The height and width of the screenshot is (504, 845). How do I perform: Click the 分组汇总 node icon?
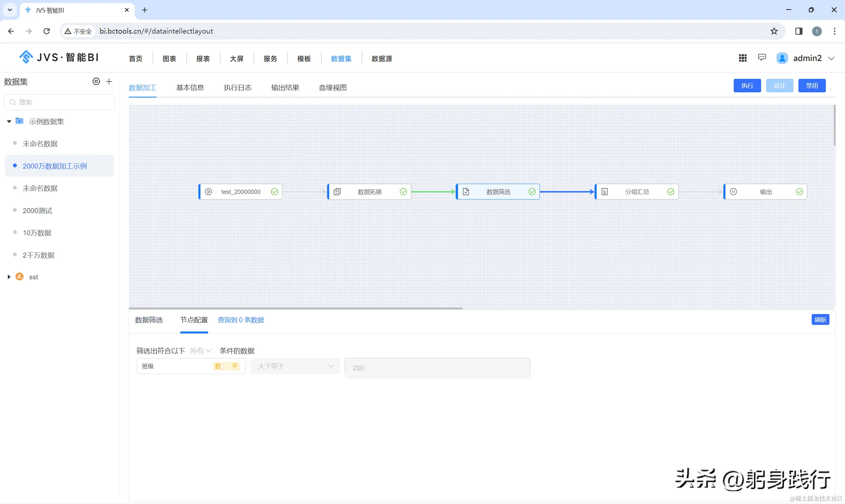click(605, 192)
